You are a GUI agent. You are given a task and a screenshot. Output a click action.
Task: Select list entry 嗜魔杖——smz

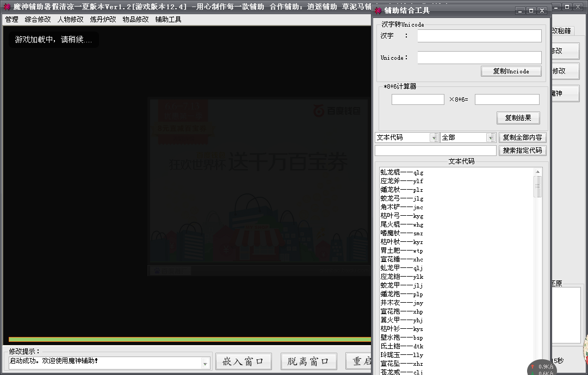402,233
